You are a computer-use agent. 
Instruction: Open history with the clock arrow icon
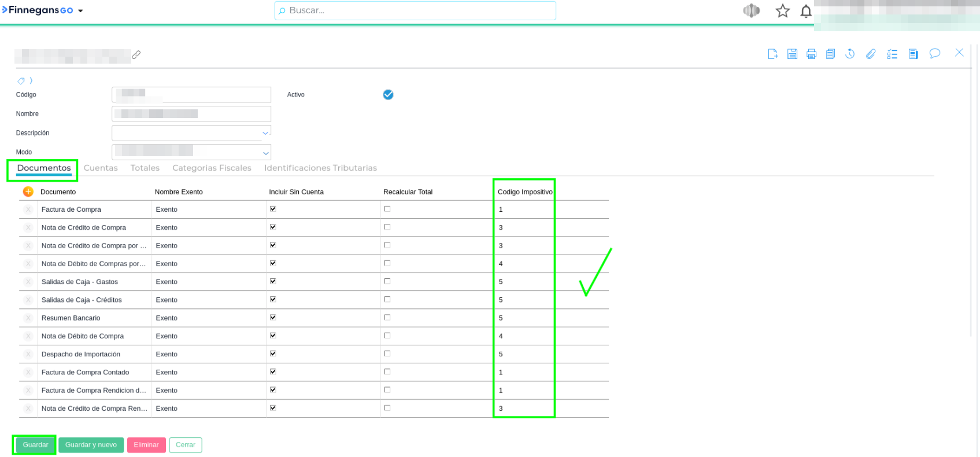point(850,54)
